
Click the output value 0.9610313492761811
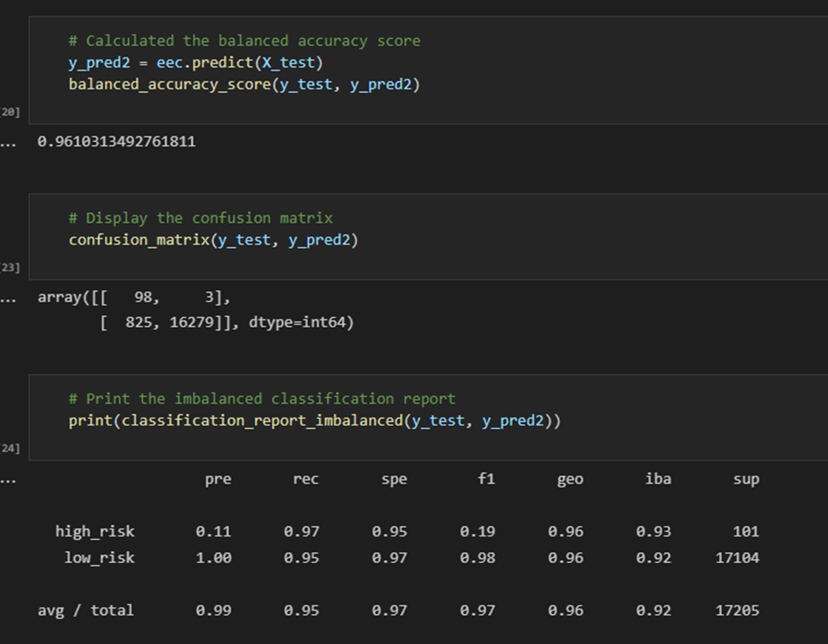click(x=116, y=141)
